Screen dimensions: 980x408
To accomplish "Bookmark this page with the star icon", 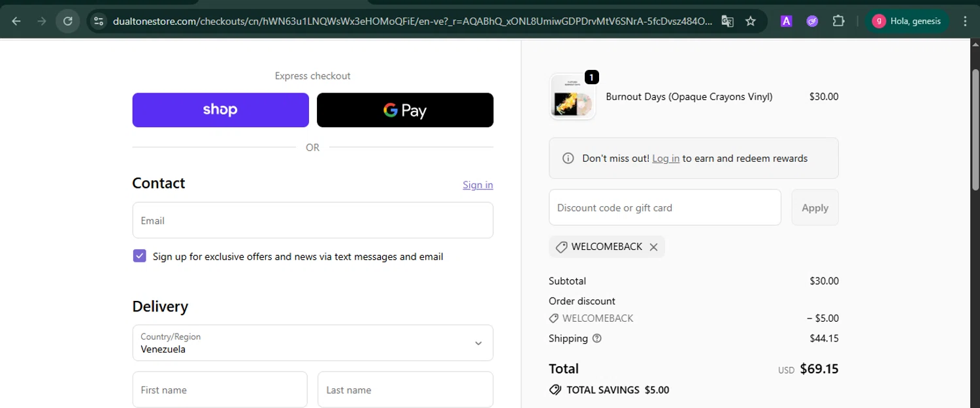I will (751, 21).
